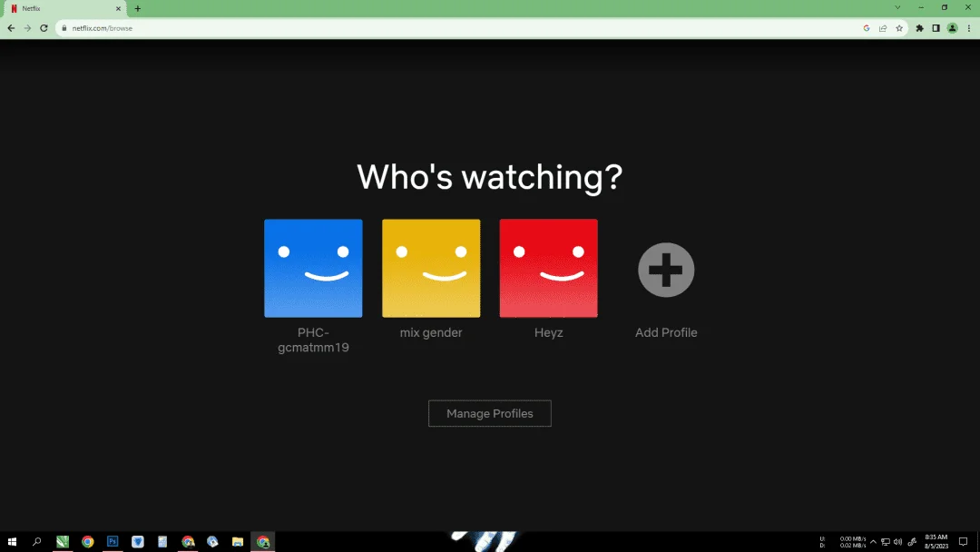Click the taskbar clock showing 8:35 AM
The image size is (980, 552).
[936, 541]
